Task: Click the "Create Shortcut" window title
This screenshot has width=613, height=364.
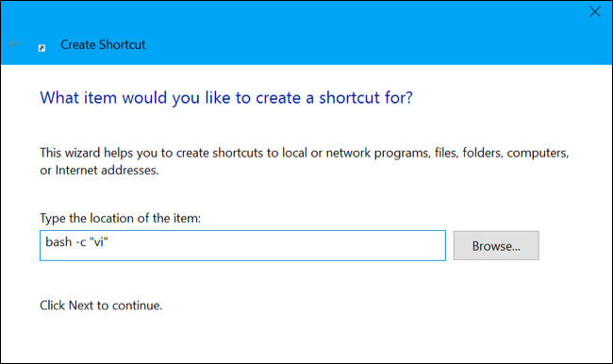Action: [103, 44]
